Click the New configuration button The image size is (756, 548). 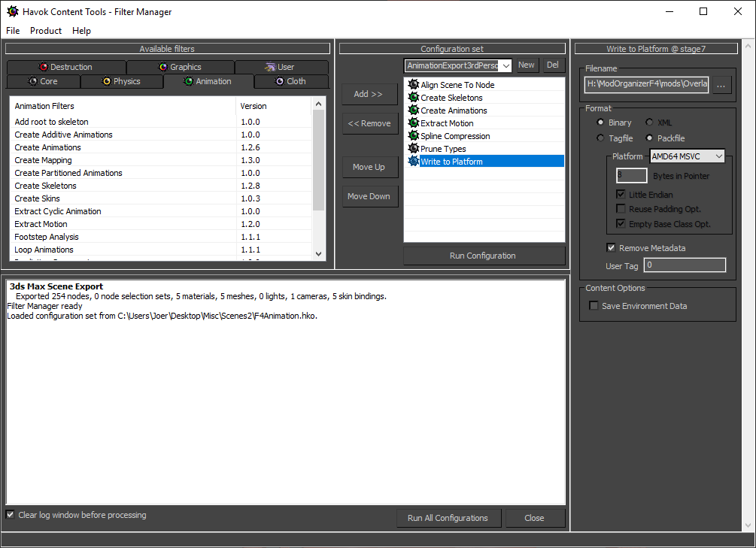[x=527, y=65]
